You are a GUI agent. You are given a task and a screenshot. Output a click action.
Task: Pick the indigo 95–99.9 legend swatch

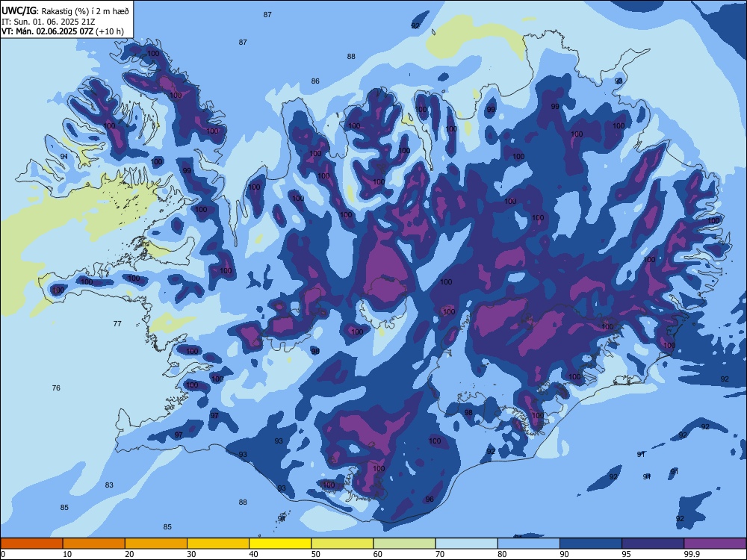point(653,544)
